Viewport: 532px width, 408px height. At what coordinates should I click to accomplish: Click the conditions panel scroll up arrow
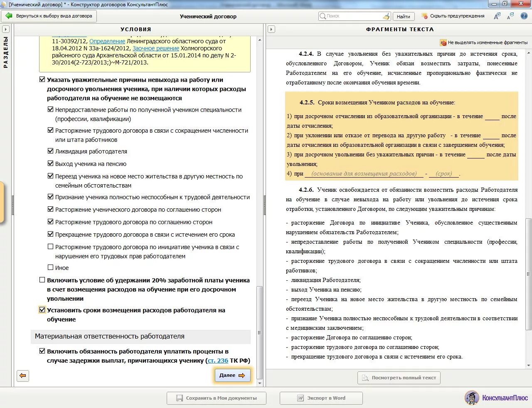click(260, 40)
